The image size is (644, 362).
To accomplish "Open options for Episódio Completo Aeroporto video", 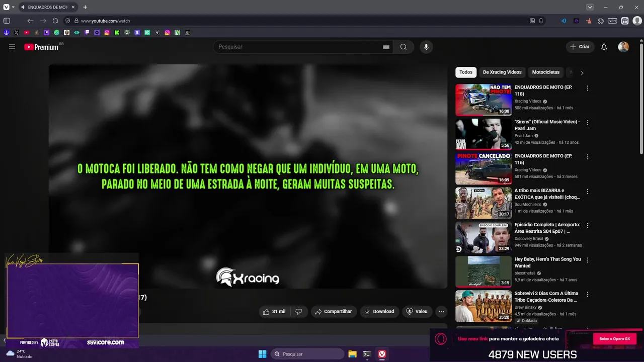I will (x=588, y=226).
